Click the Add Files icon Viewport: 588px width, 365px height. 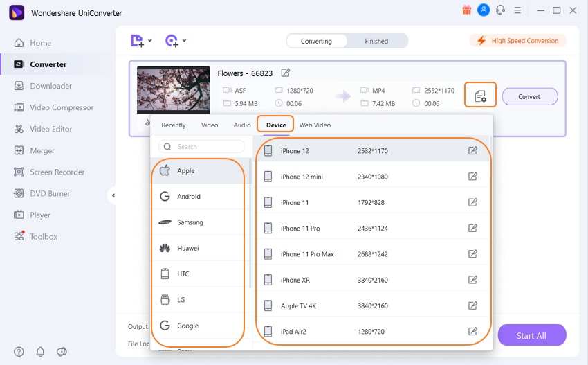[137, 41]
